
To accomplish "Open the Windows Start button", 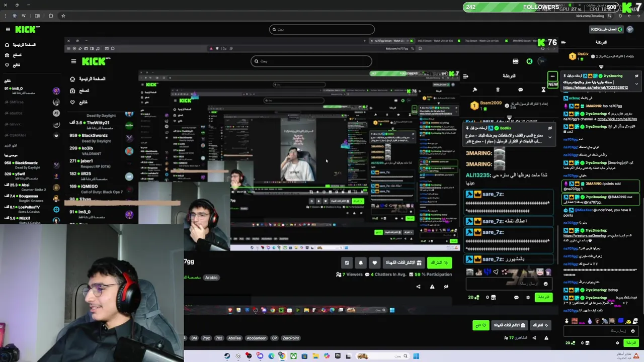I will click(416, 356).
